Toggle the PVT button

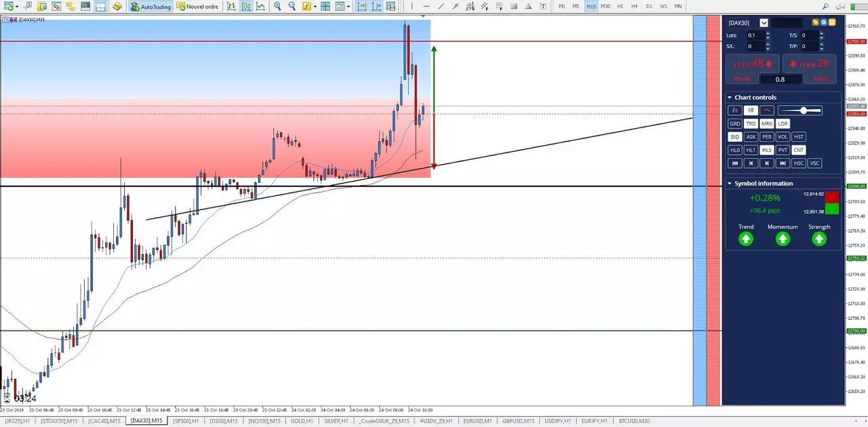point(783,150)
